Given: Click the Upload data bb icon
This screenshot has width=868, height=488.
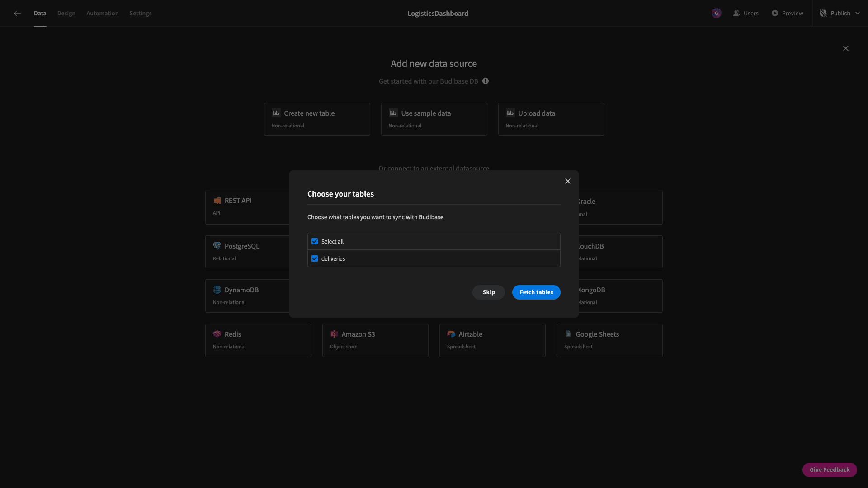Looking at the screenshot, I should [510, 113].
